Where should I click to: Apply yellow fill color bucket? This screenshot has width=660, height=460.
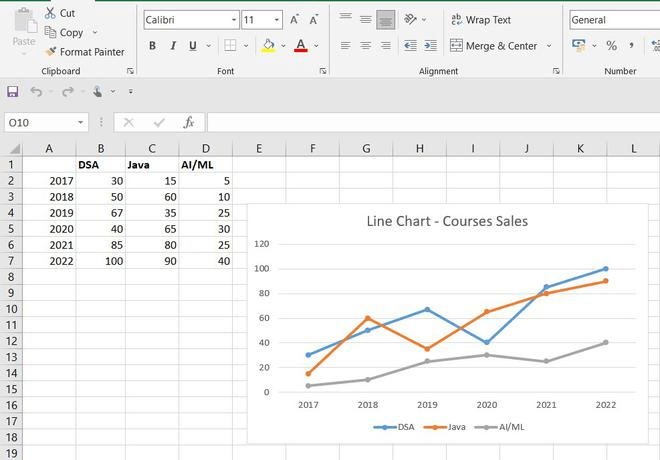[x=268, y=45]
